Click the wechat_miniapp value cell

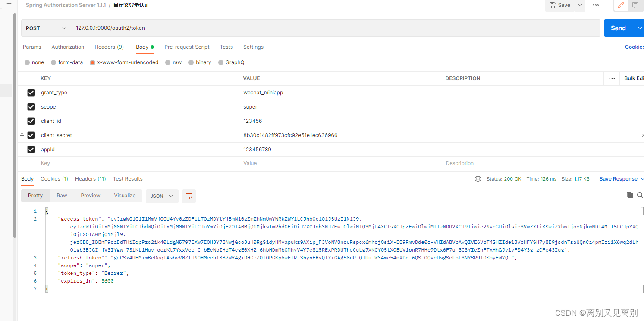[340, 93]
